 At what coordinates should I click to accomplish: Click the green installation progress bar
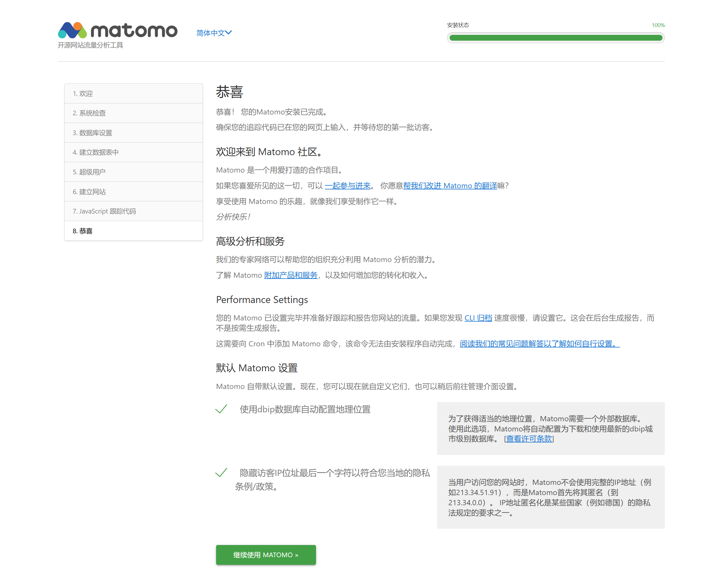pos(555,38)
